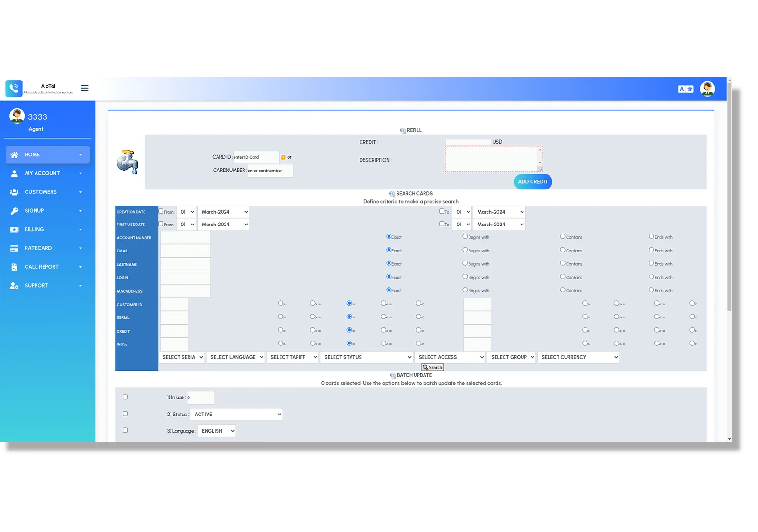The width and height of the screenshot is (758, 532).
Task: Open Creation Date From month dropdown
Action: [x=224, y=212]
